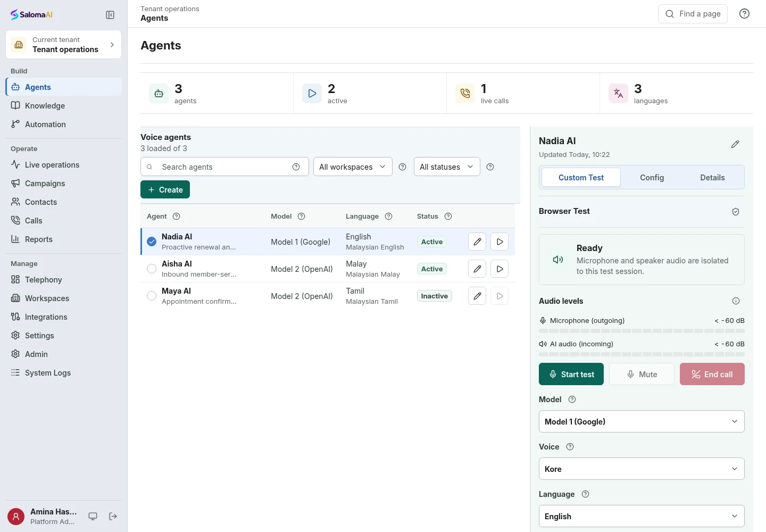Expand the English language dropdown

[x=642, y=516]
